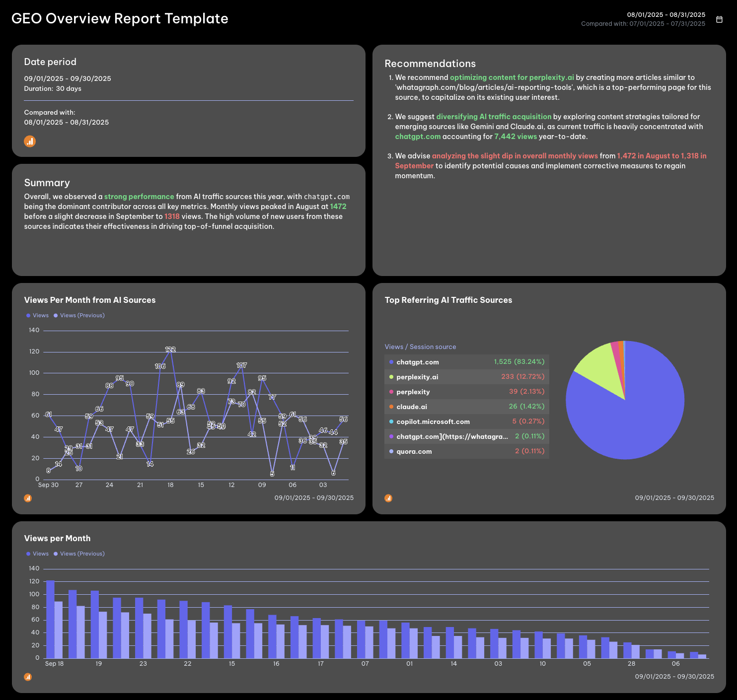This screenshot has width=737, height=700.
Task: Toggle Views (Previous) in line chart legend
Action: (x=79, y=315)
